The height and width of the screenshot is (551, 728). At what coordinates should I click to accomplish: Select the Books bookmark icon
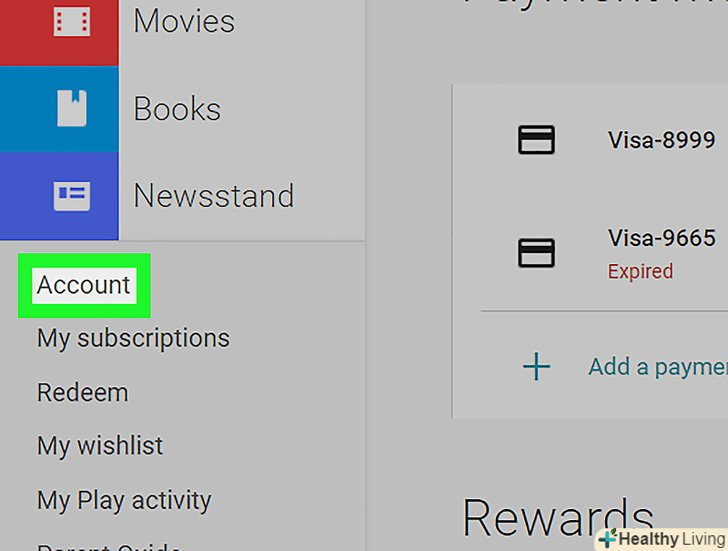[72, 108]
